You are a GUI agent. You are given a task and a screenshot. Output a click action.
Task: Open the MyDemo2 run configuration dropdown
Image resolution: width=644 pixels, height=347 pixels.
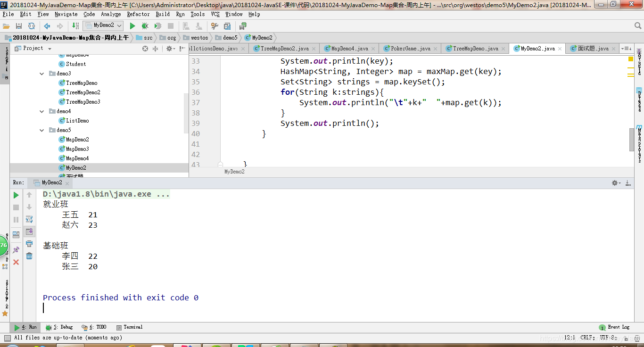pos(103,25)
